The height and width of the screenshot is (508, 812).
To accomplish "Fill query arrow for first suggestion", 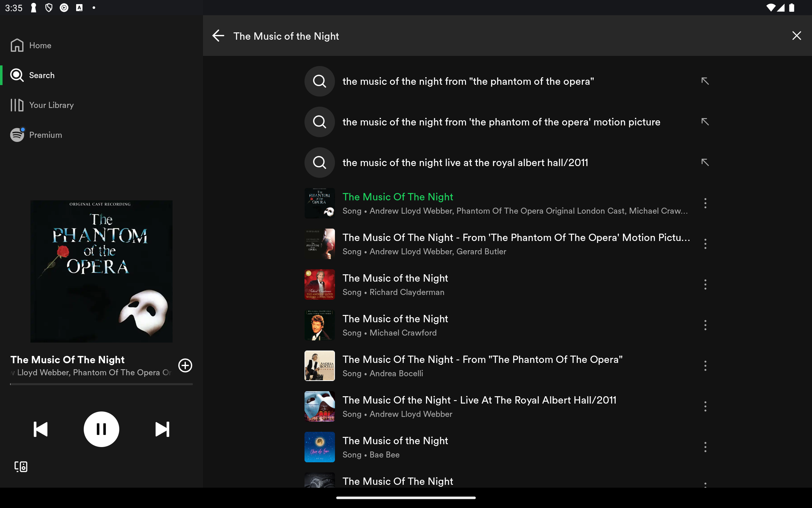I will click(x=705, y=81).
